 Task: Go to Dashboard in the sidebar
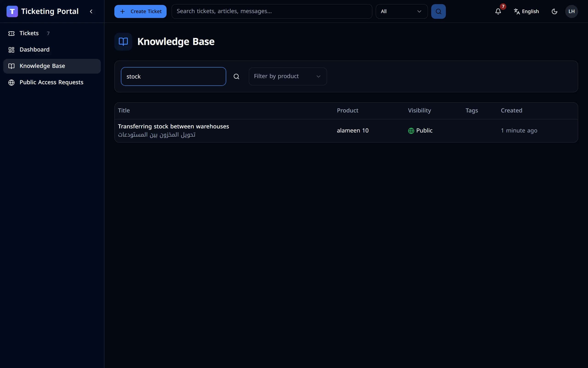coord(52,50)
